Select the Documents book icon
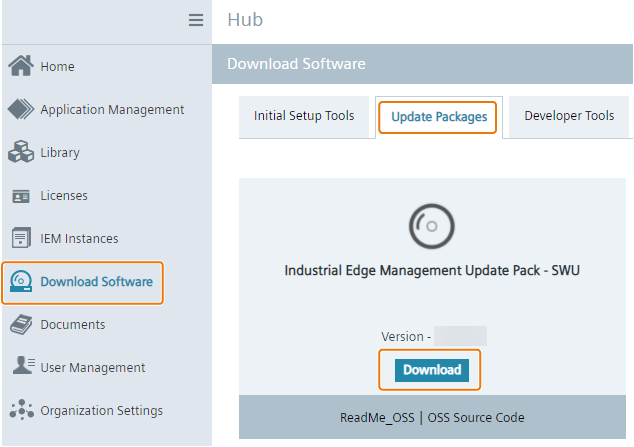This screenshot has height=447, width=634. 21,325
